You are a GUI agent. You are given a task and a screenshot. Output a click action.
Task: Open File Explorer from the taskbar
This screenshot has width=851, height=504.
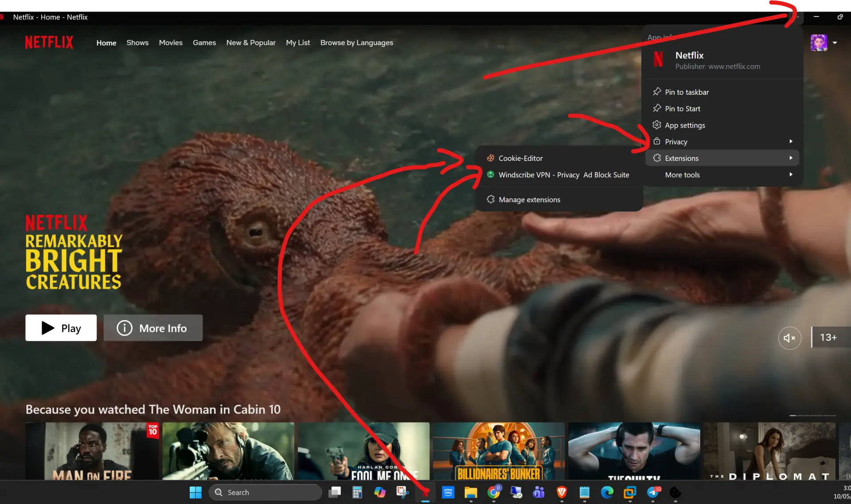(x=471, y=492)
